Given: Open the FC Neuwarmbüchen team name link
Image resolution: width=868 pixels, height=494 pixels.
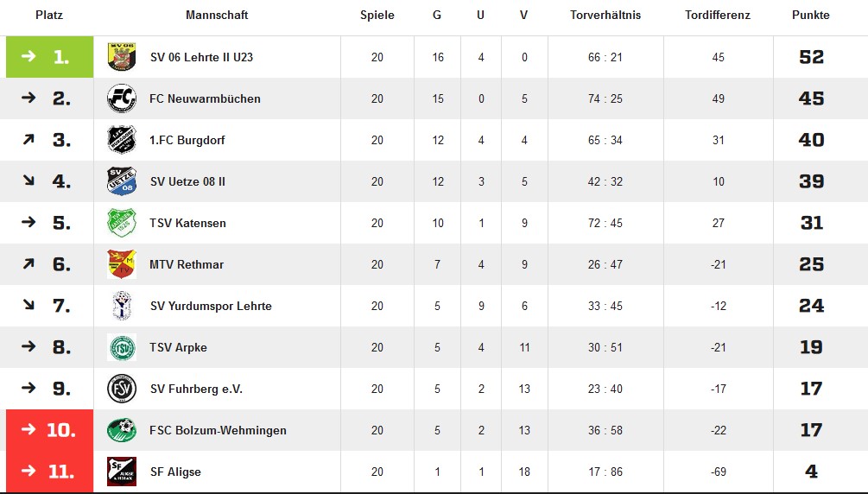Looking at the screenshot, I should (x=205, y=98).
